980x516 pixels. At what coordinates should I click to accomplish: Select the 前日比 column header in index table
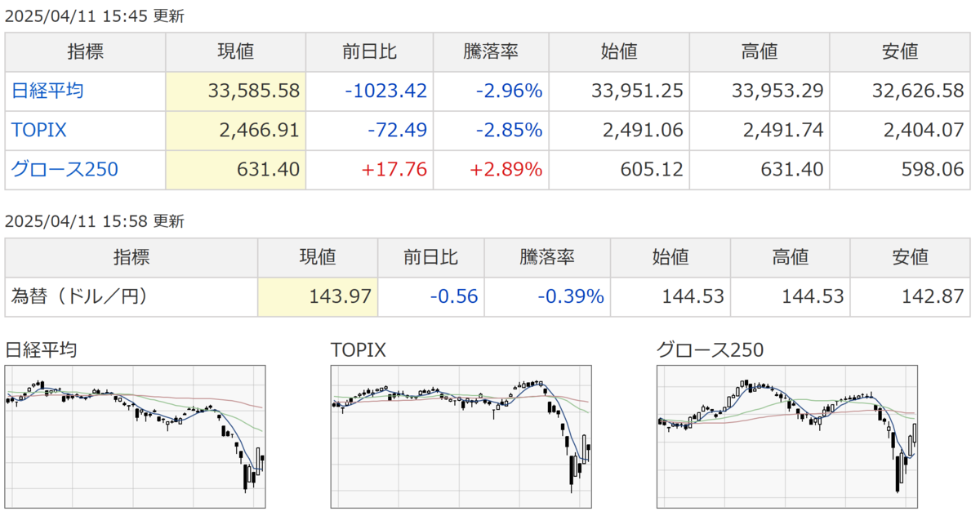point(369,52)
